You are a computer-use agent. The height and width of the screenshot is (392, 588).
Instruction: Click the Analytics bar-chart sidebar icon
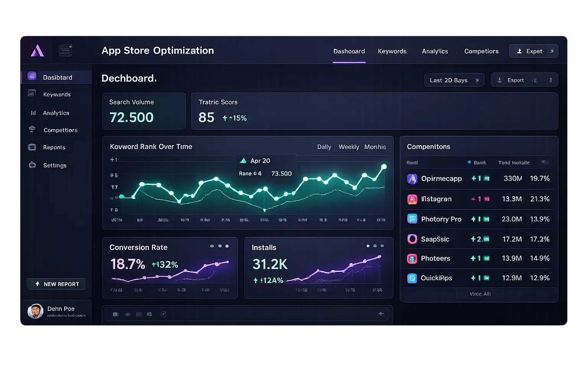(33, 113)
